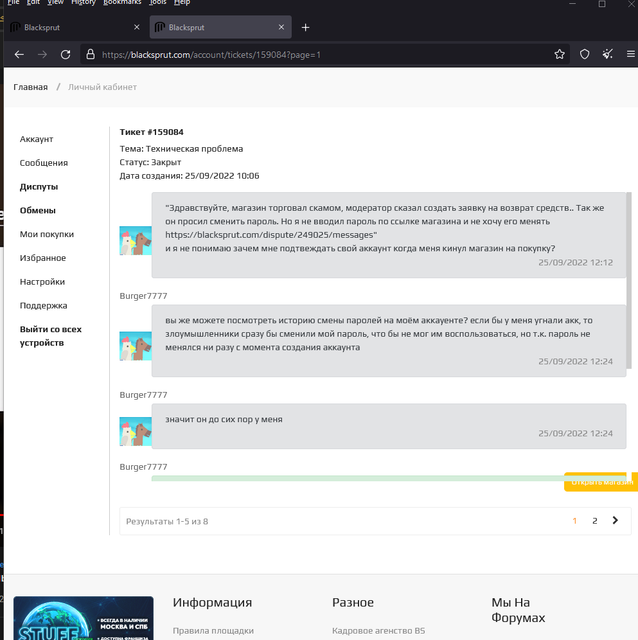Click the Статус: Закрыт text
The width and height of the screenshot is (638, 640).
pos(150,162)
